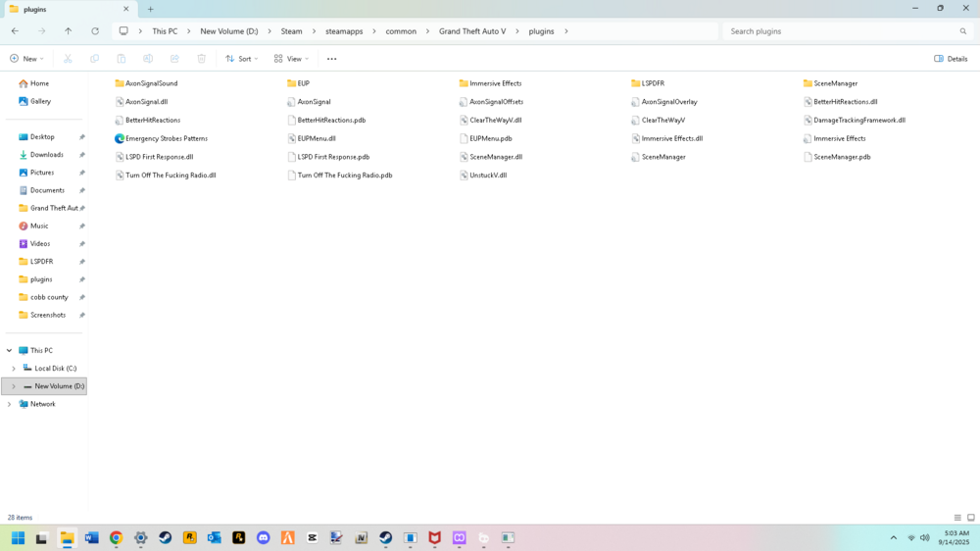Click the Share toolbar icon
Image resolution: width=980 pixels, height=551 pixels.
pyautogui.click(x=175, y=59)
